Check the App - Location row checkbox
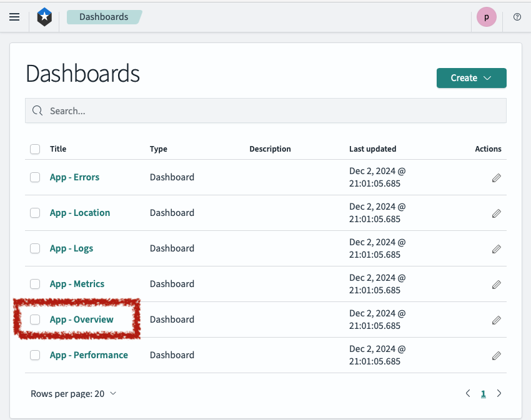The width and height of the screenshot is (531, 420). pyautogui.click(x=35, y=213)
